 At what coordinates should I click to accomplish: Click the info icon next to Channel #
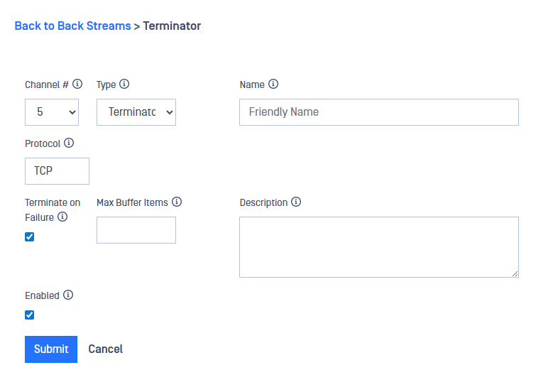coord(77,84)
